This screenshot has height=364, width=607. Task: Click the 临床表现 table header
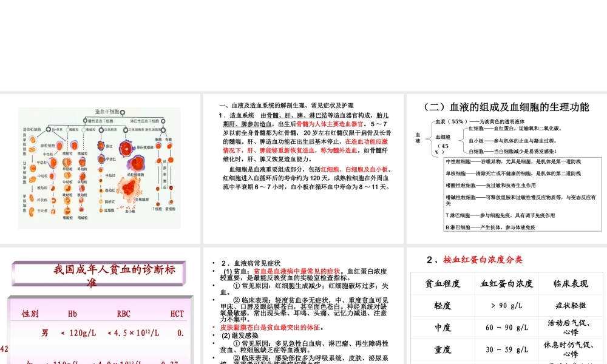click(x=571, y=283)
